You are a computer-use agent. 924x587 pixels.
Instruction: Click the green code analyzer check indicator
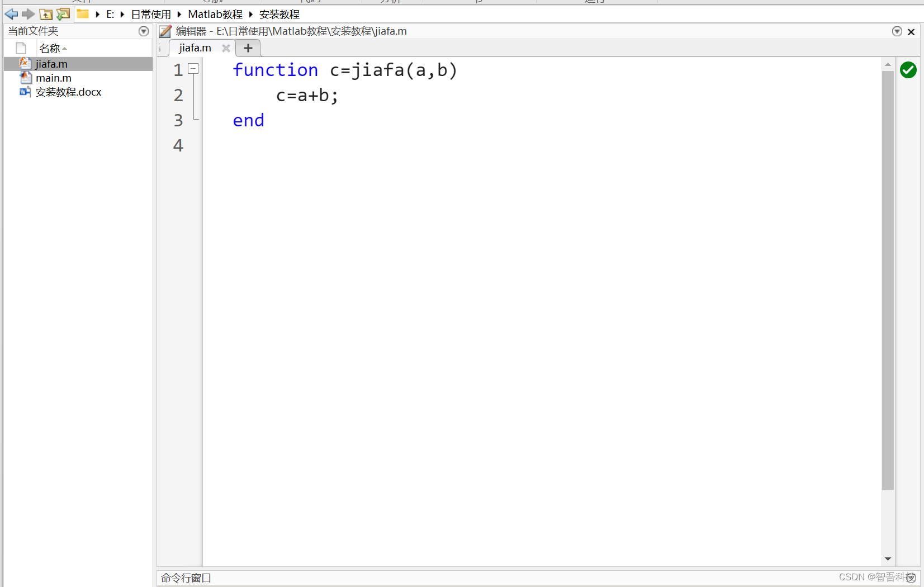coord(908,70)
